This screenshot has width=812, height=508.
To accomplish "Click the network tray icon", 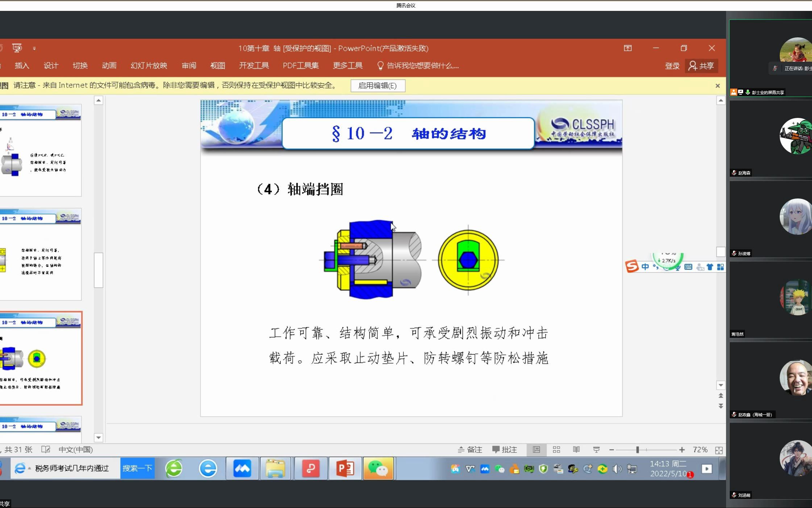I will 632,469.
